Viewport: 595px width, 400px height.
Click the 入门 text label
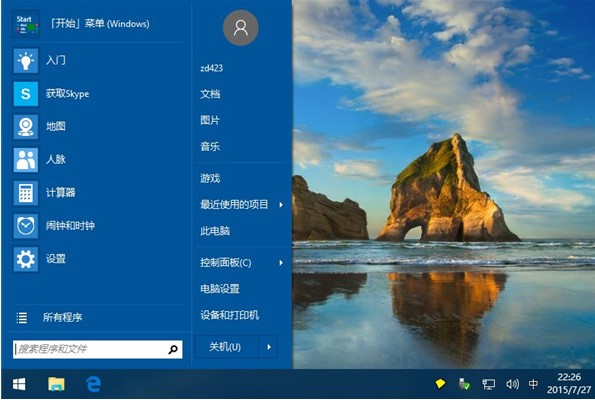56,60
